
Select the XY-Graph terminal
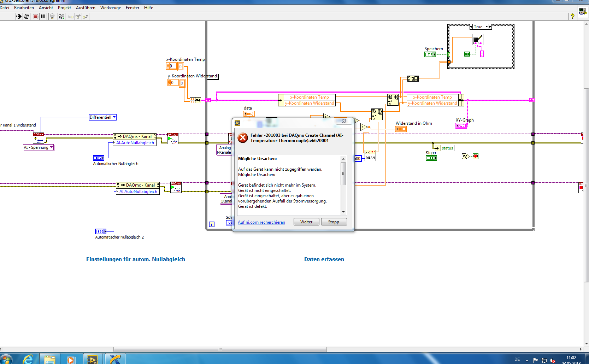[x=461, y=125]
